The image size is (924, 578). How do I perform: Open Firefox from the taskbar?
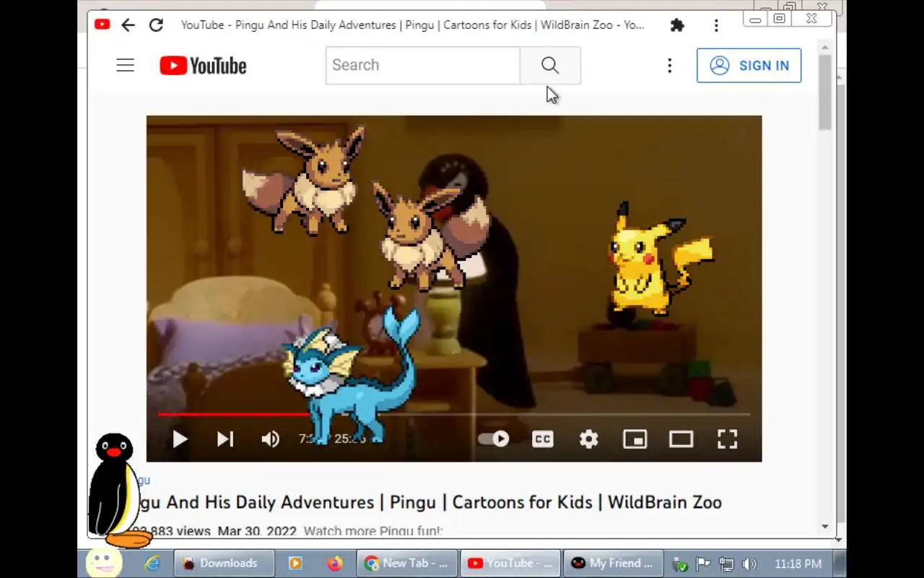[334, 564]
